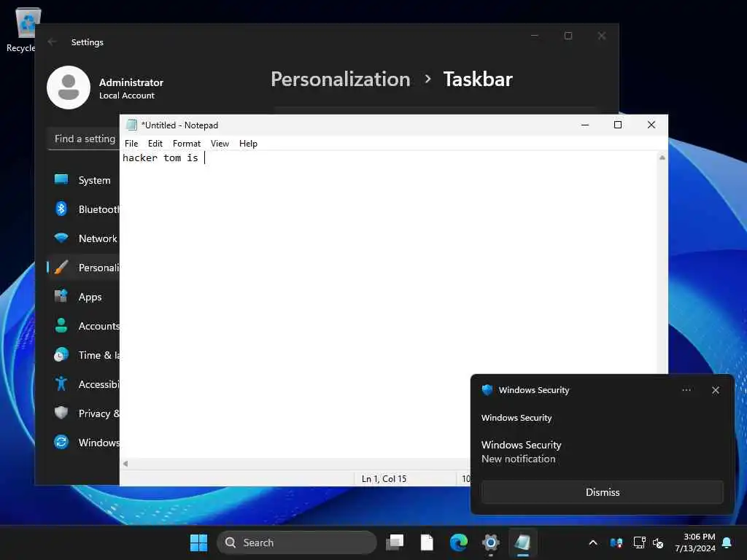747x560 pixels.
Task: Click the taskbar Search box
Action: [296, 542]
